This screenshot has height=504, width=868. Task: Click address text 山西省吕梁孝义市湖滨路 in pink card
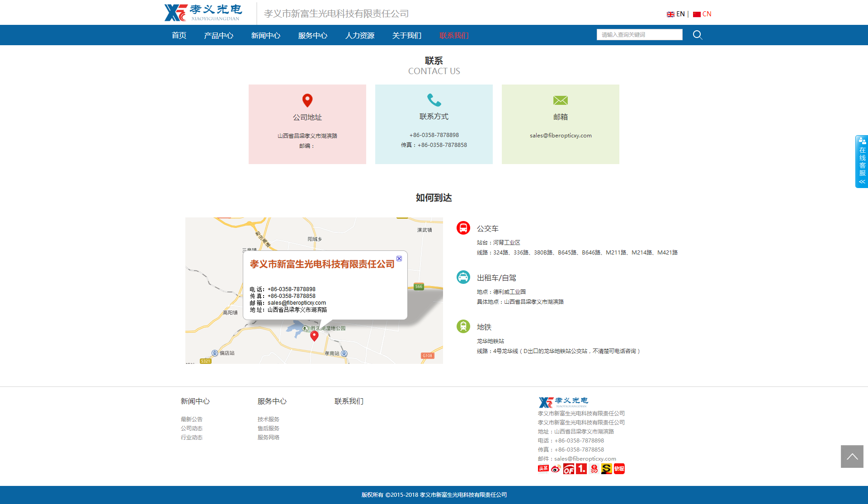click(x=307, y=136)
